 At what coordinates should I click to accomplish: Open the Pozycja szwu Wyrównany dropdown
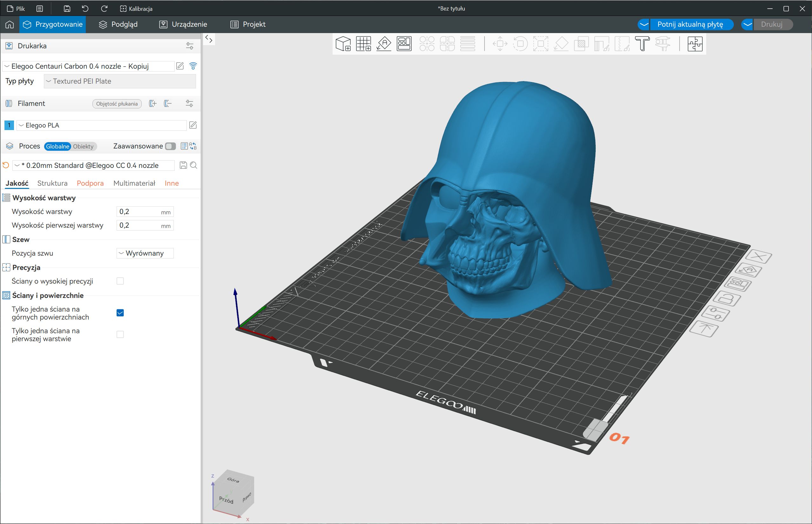coord(145,253)
